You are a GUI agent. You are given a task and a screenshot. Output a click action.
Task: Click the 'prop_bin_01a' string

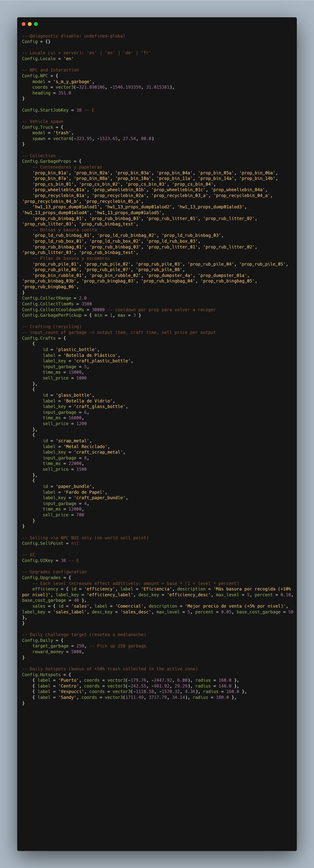[x=50, y=173]
